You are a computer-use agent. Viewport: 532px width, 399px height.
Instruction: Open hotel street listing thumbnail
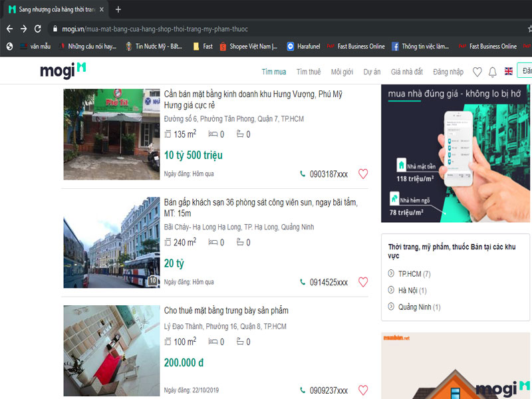point(112,243)
